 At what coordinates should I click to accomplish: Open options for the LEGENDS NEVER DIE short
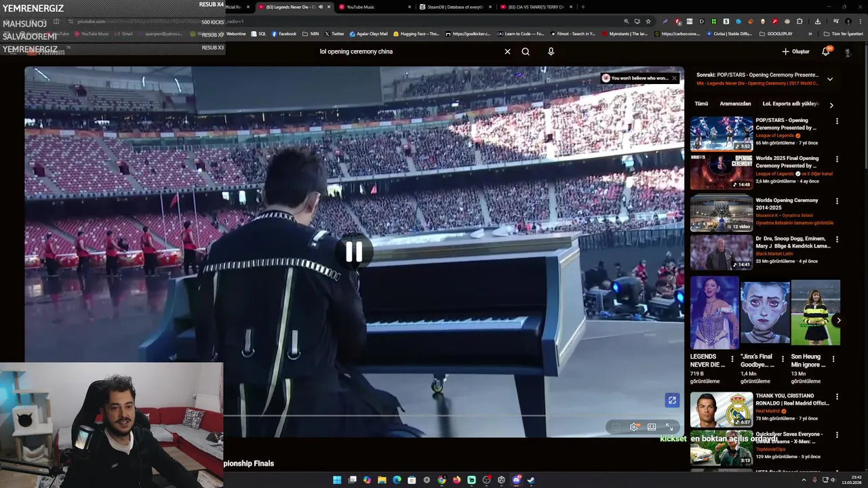[732, 359]
